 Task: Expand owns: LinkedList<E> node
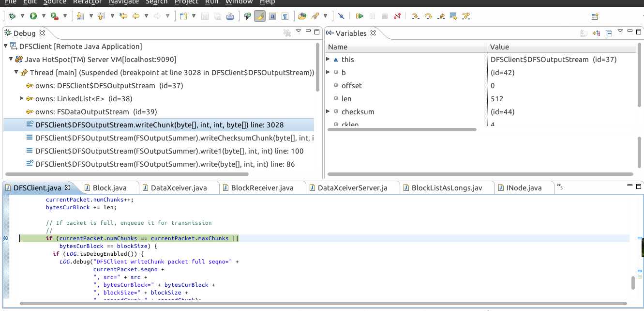[x=21, y=98]
